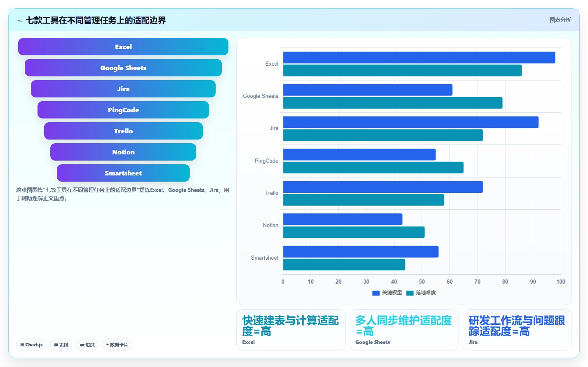Toggle the 落地难度 legend swatch
Screen dimensions: 588x367
coord(410,293)
